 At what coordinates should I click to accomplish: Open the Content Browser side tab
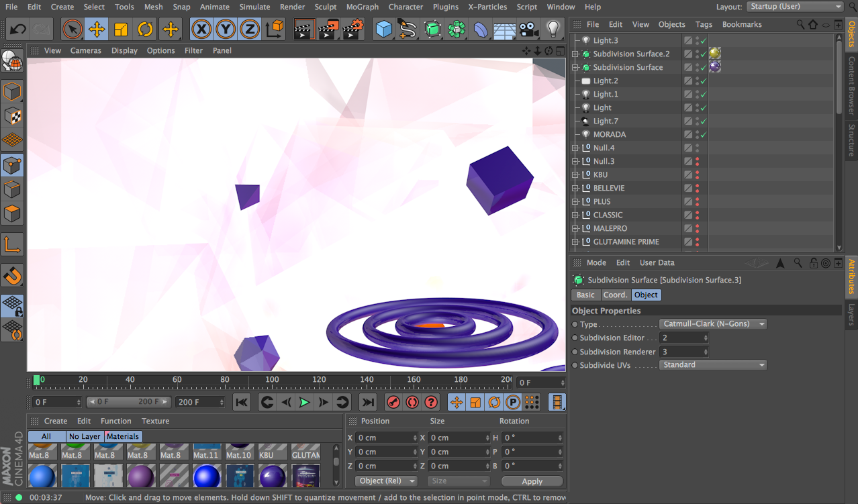[851, 85]
